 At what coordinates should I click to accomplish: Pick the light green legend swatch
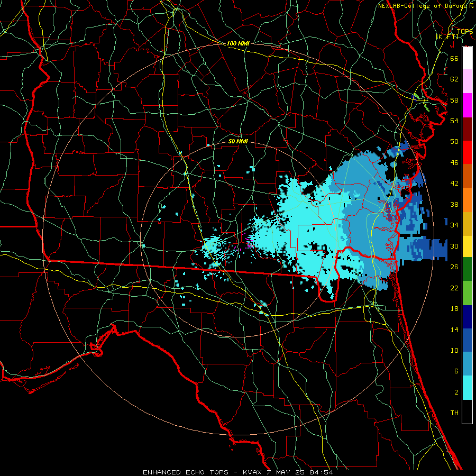tap(467, 293)
